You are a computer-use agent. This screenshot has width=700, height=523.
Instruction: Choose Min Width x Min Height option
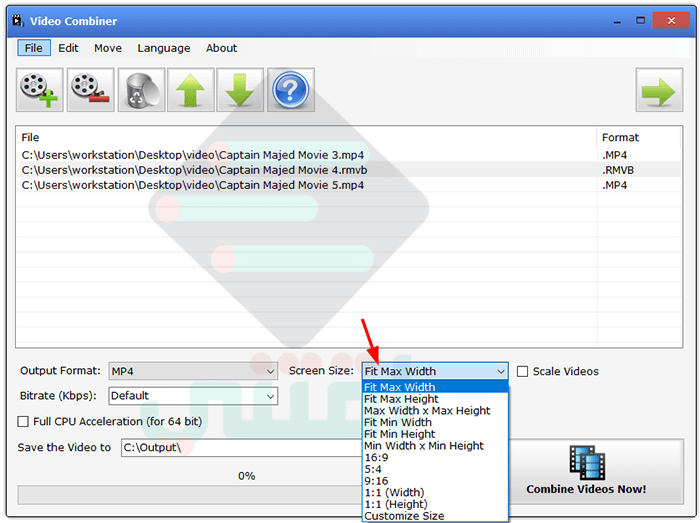435,445
